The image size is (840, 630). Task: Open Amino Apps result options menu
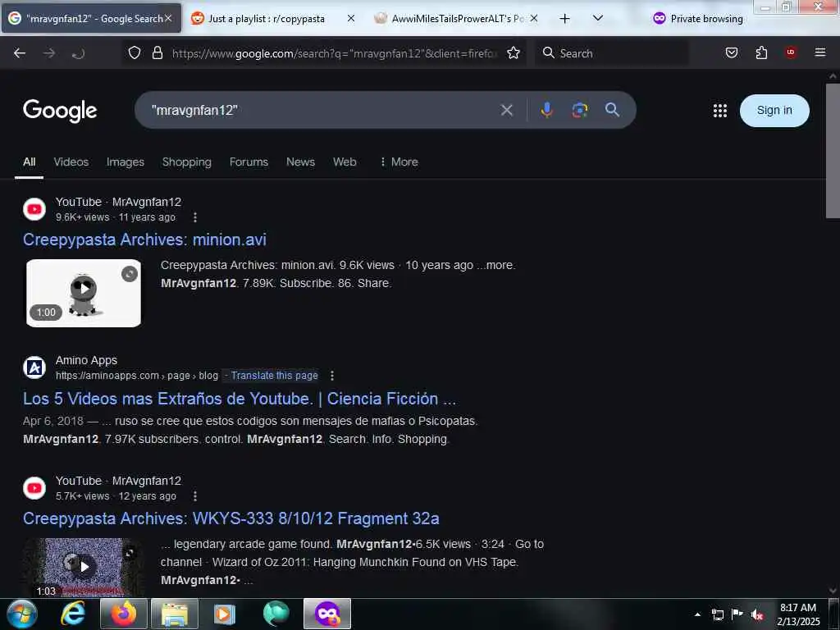[332, 376]
